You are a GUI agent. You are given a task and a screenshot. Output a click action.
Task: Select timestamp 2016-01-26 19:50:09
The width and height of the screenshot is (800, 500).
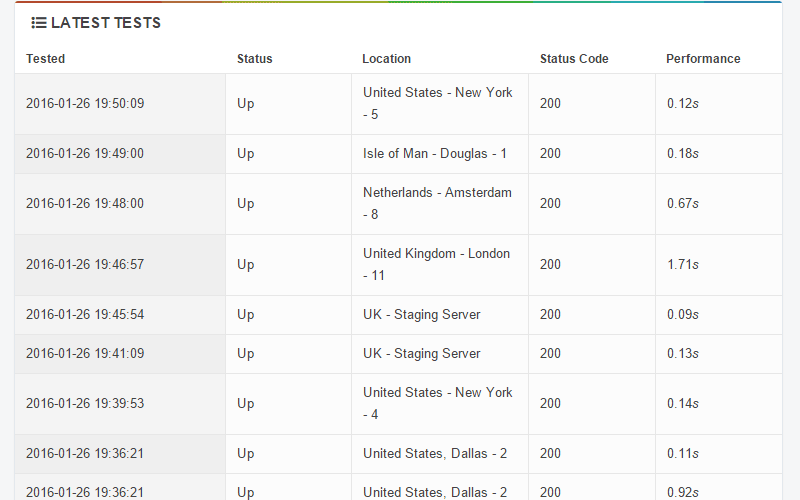[85, 104]
